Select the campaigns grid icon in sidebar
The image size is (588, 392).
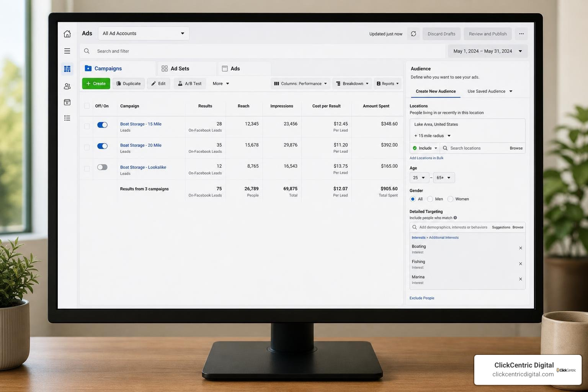coord(67,69)
